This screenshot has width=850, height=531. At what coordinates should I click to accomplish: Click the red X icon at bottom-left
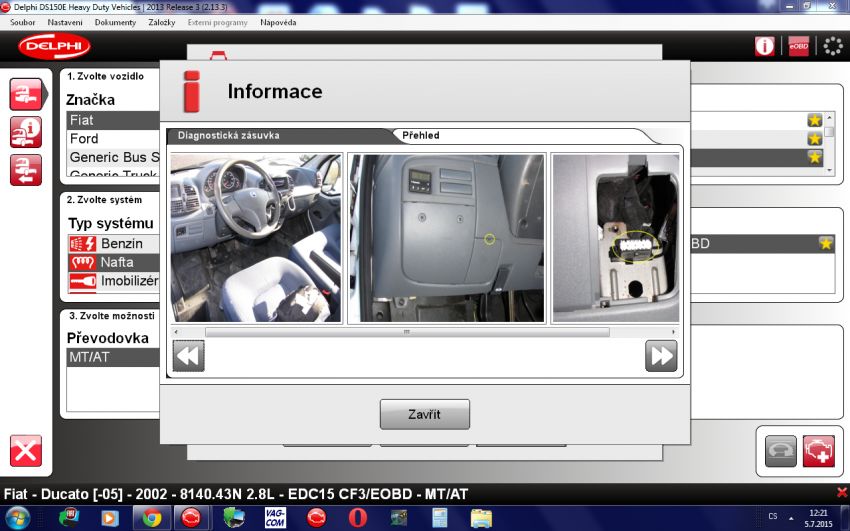(26, 450)
